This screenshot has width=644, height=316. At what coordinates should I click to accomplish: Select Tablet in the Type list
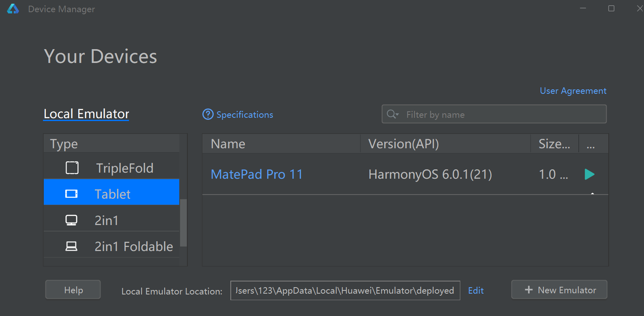112,192
